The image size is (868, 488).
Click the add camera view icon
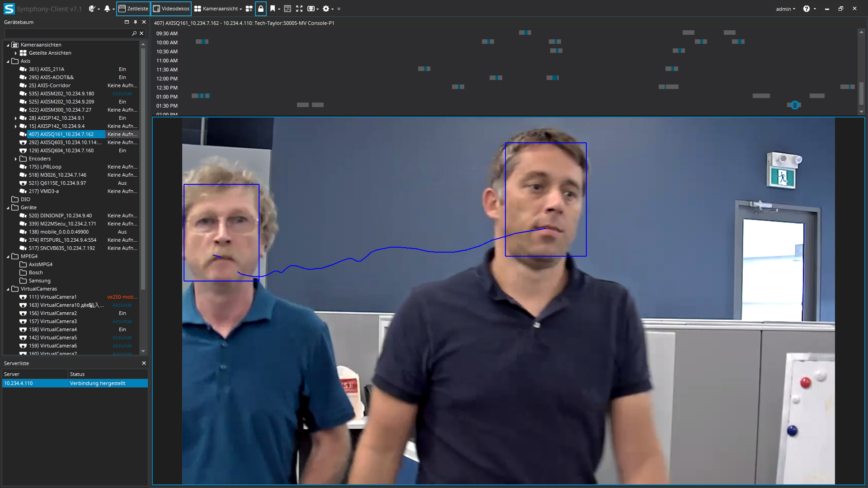coord(249,9)
